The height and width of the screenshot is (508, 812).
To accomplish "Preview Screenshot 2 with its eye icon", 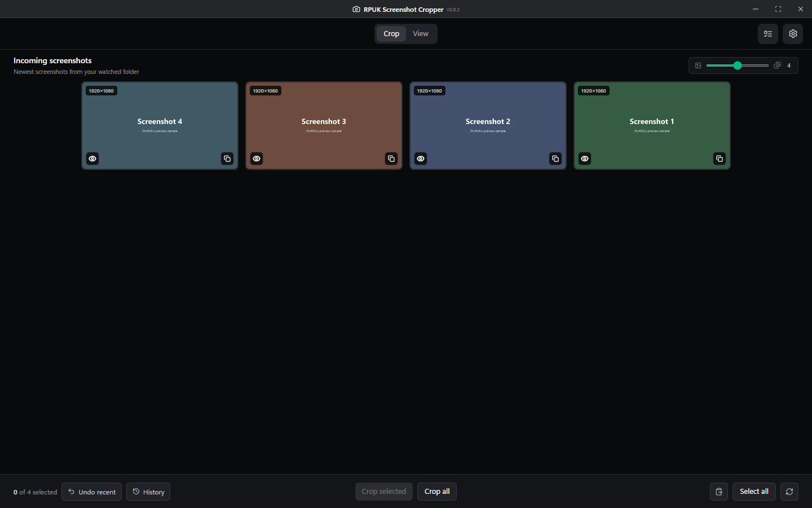I will (421, 159).
